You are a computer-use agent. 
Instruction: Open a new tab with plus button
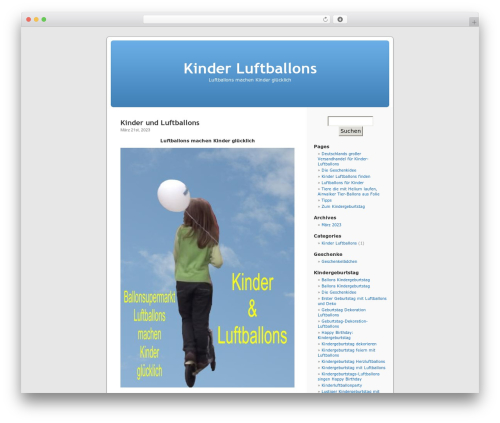474,22
